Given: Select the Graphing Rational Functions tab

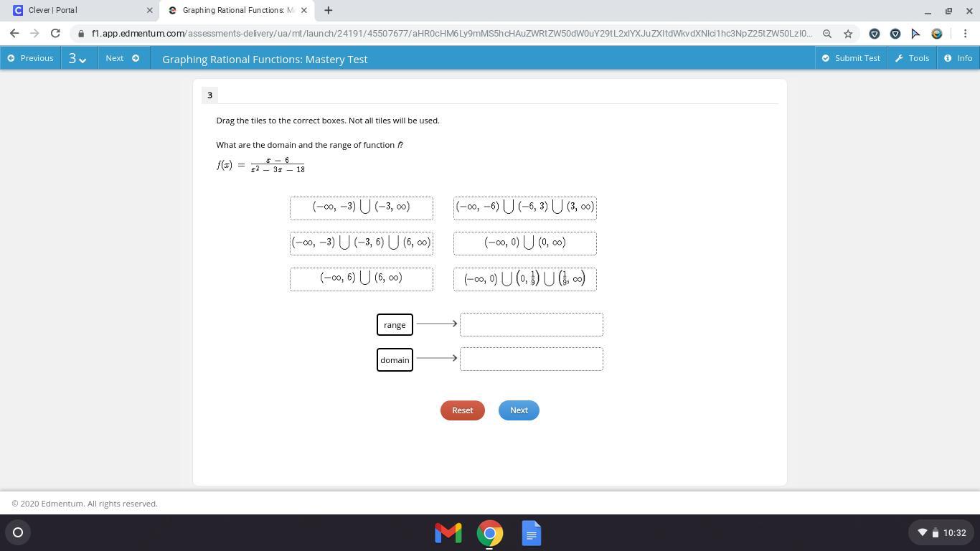Looking at the screenshot, I should pos(237,10).
